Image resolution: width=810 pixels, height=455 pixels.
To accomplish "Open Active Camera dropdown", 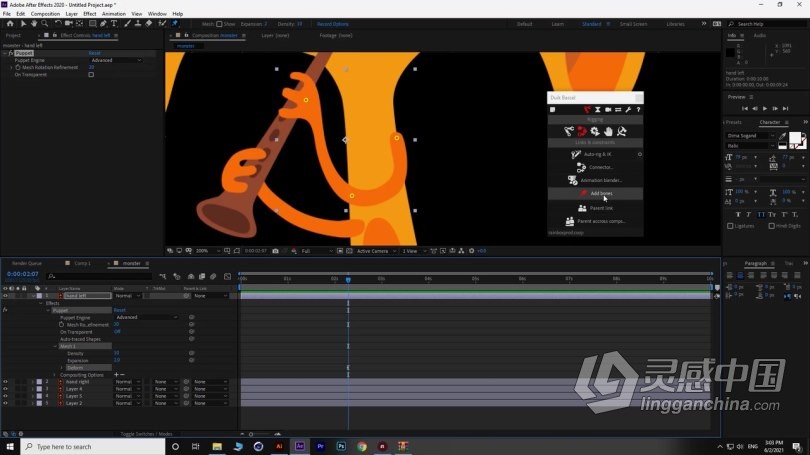I will pyautogui.click(x=377, y=251).
